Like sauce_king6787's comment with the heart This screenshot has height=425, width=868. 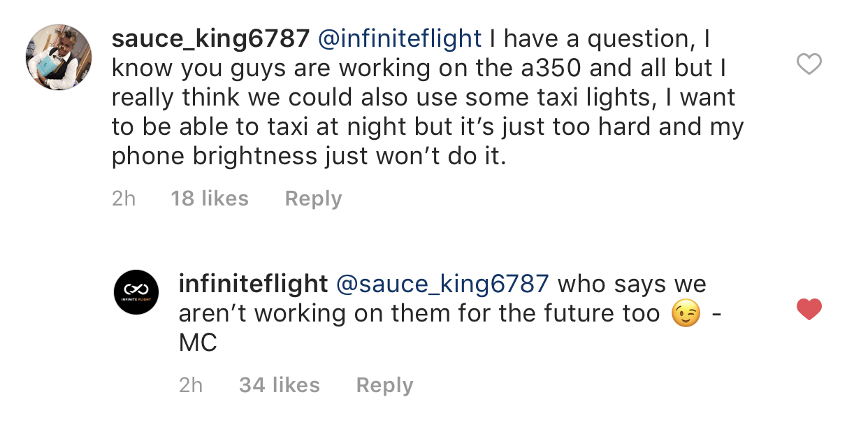(809, 65)
